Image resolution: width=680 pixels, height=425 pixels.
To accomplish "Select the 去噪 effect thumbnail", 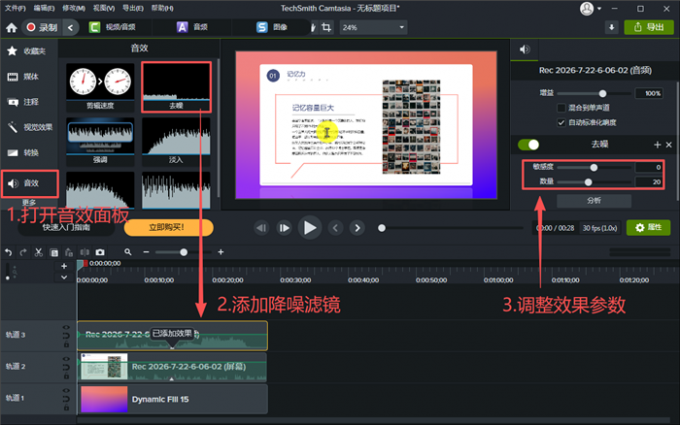I will (176, 87).
